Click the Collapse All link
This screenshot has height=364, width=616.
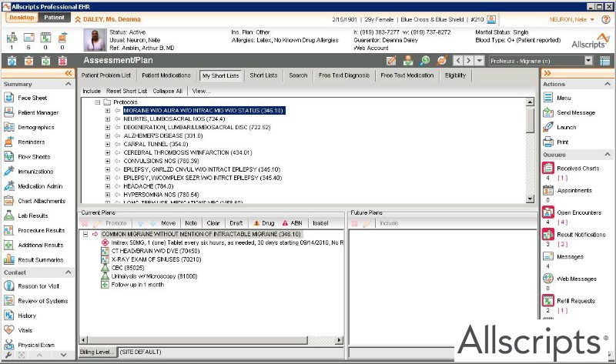point(168,91)
